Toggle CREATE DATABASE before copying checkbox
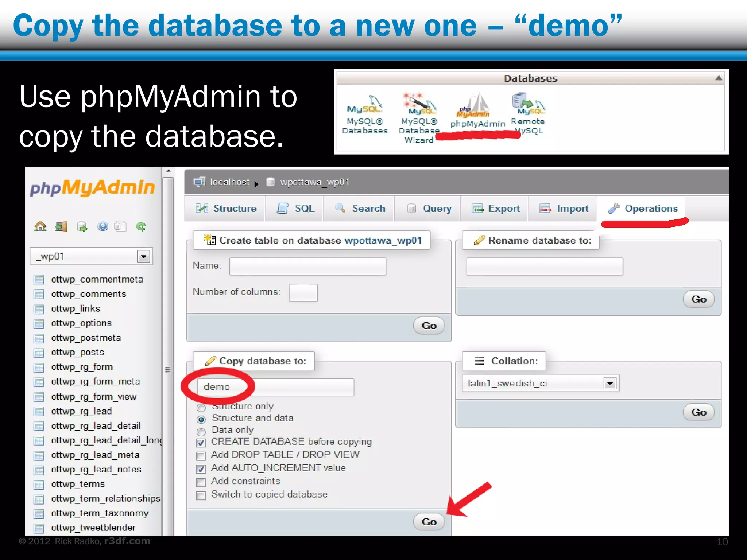Viewport: 747px width, 560px height. pyautogui.click(x=201, y=443)
